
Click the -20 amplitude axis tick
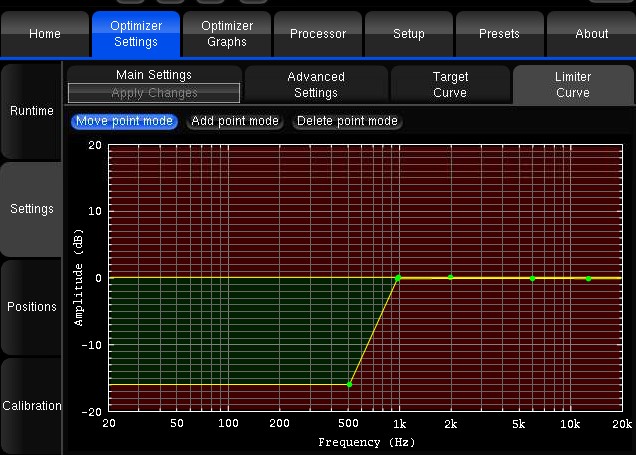92,412
